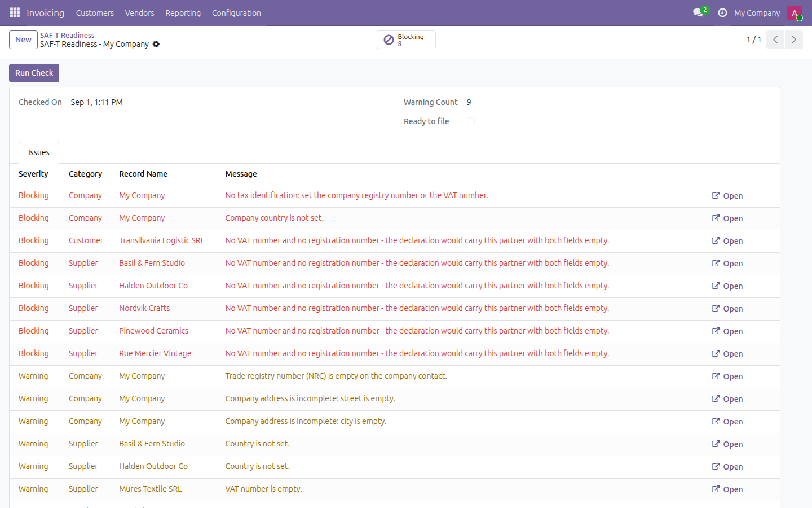This screenshot has height=508, width=812.
Task: Open the apps grid menu icon
Action: tap(15, 12)
